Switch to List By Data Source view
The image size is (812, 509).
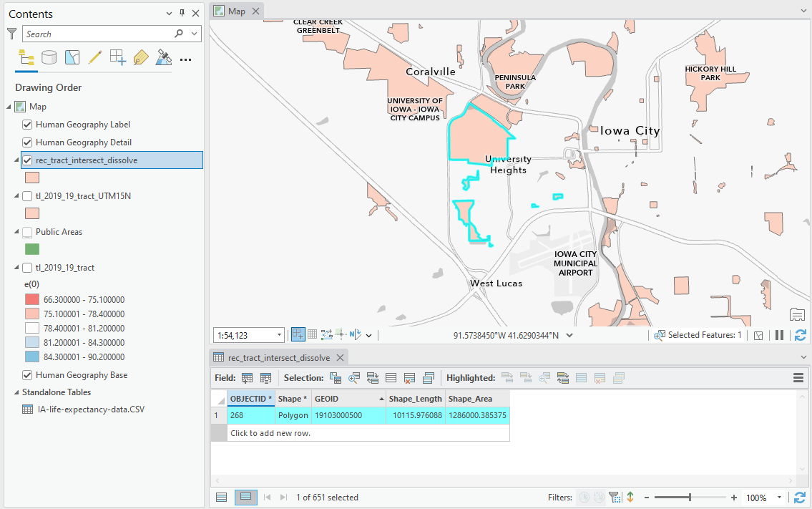pos(49,57)
